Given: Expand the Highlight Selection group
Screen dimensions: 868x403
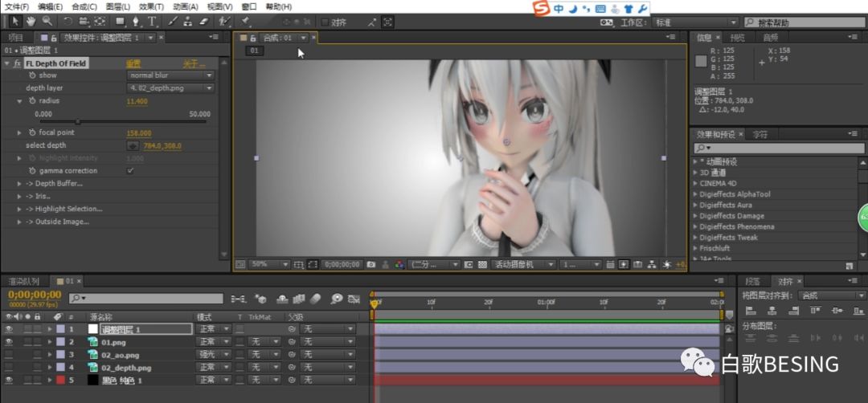Looking at the screenshot, I should 19,209.
